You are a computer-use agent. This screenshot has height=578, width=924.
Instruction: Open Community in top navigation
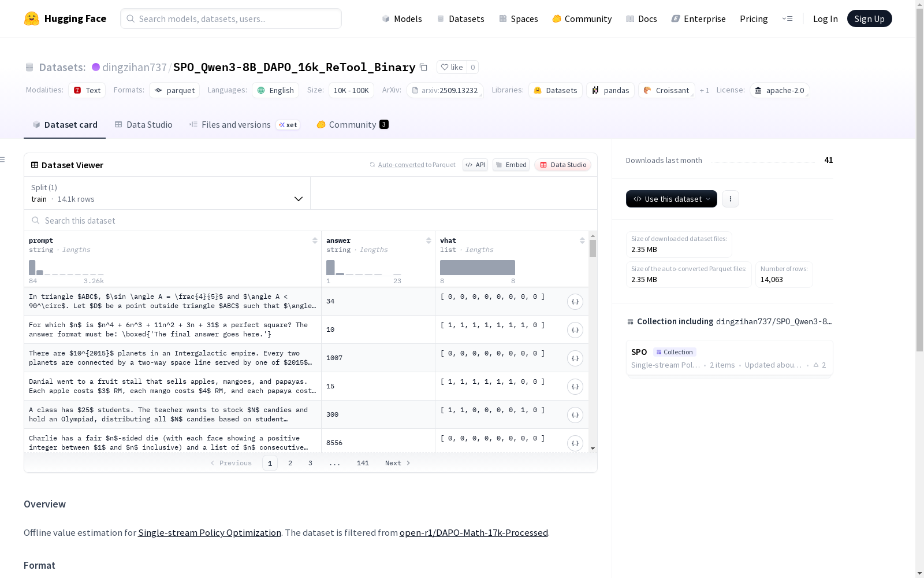(x=582, y=18)
